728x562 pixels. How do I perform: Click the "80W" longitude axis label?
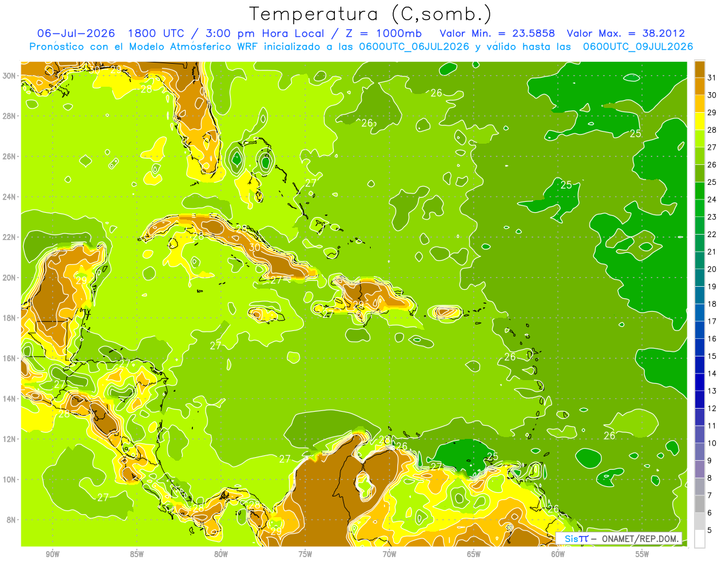[221, 554]
